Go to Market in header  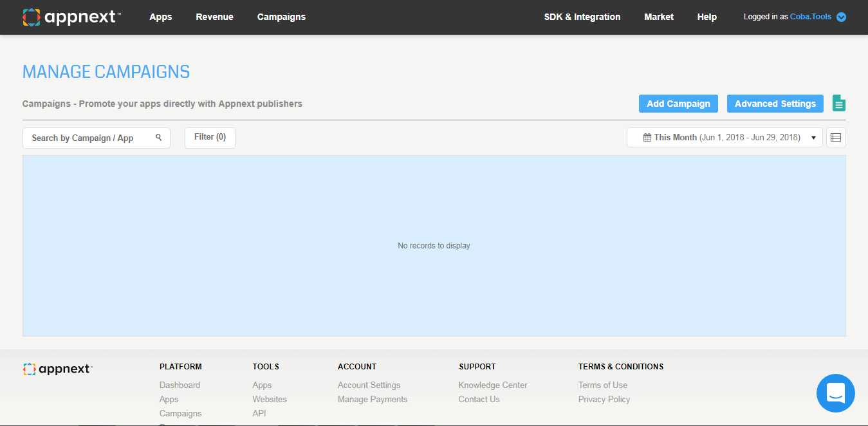[x=659, y=17]
